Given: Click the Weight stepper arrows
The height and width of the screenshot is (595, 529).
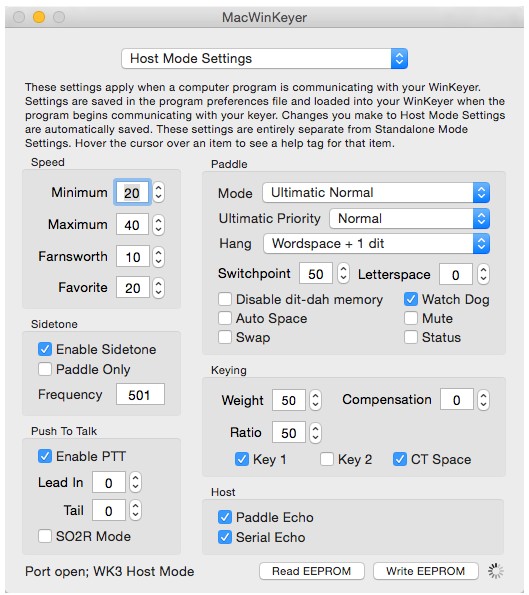Looking at the screenshot, I should [x=316, y=400].
